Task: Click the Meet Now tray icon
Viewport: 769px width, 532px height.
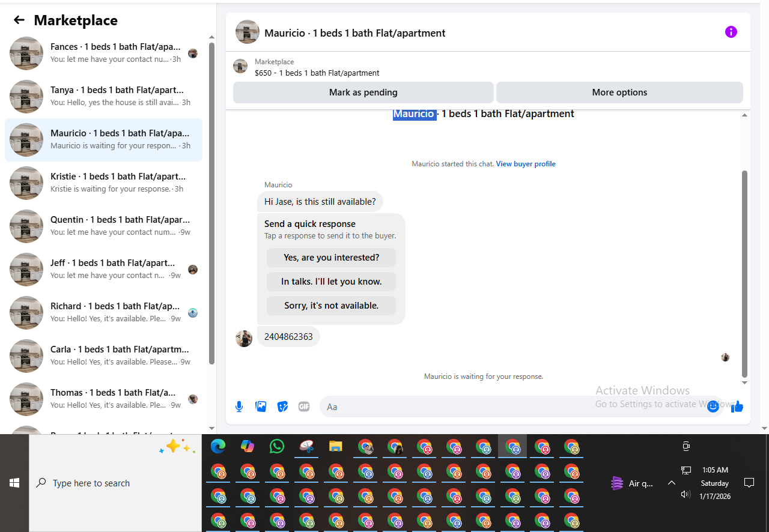Action: [x=686, y=446]
